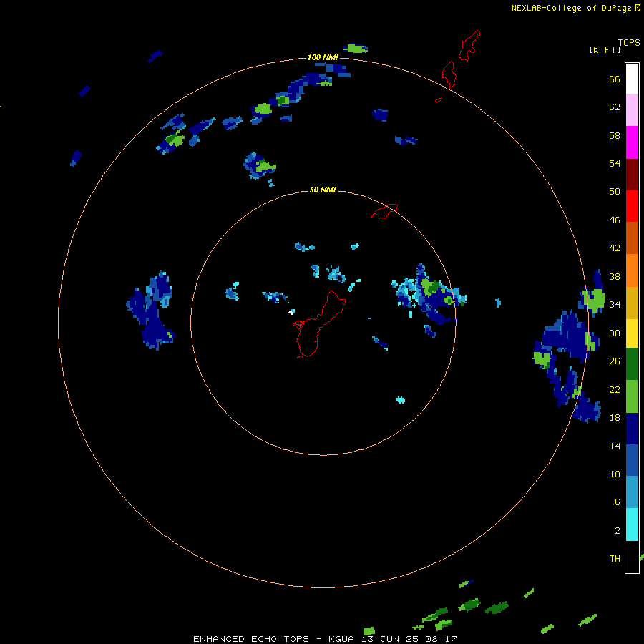
Task: Click the "TOPS" legend heading
Action: tap(629, 43)
